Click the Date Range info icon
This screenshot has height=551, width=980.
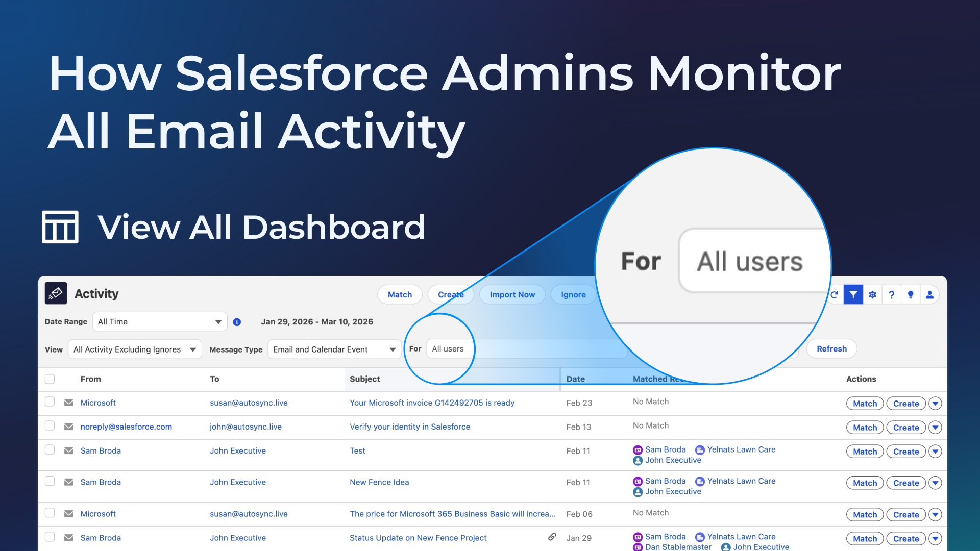pos(237,322)
